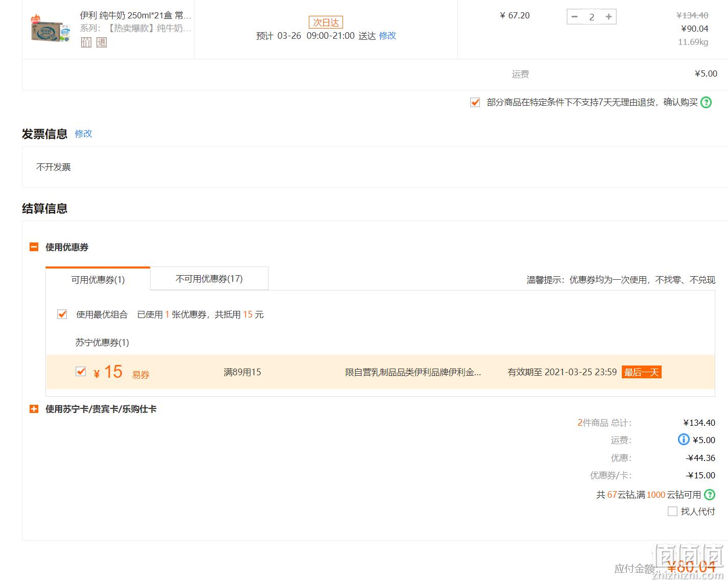Toggle the 7天无理由退货 confirmation checkbox
This screenshot has height=584, width=728.
(x=475, y=102)
